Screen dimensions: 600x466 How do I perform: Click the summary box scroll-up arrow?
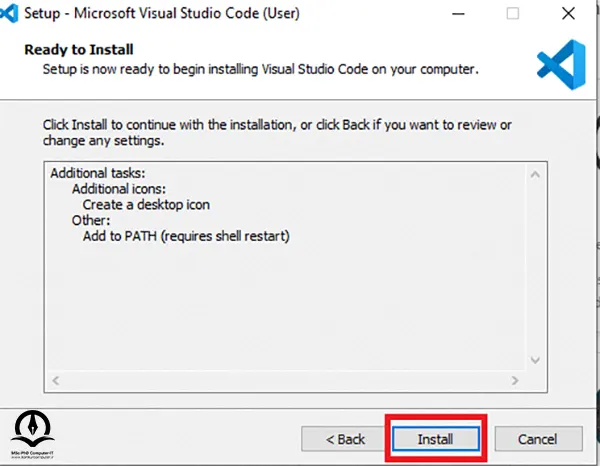point(535,175)
